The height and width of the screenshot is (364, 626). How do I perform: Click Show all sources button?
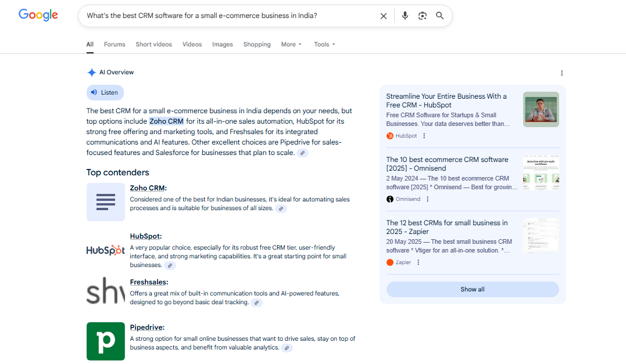[x=473, y=290]
